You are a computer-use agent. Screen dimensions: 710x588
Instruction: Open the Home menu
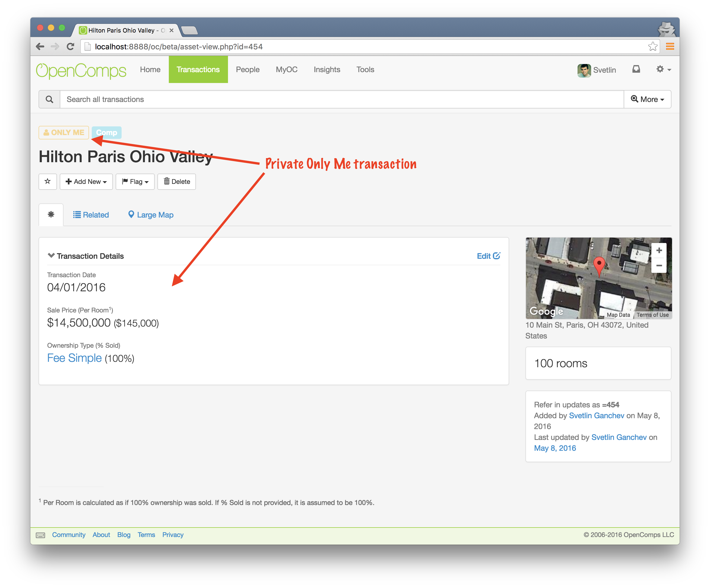coord(150,70)
